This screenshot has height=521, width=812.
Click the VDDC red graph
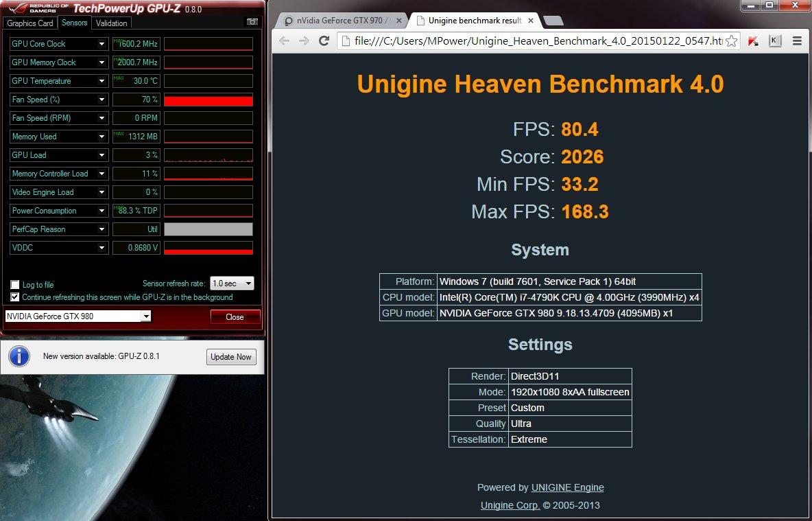click(208, 248)
